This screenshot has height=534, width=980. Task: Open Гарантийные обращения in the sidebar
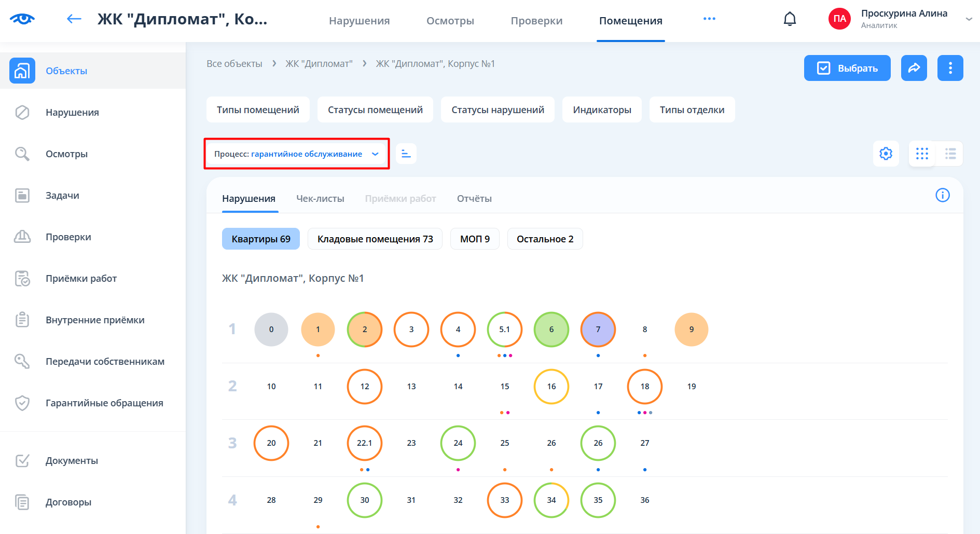(104, 403)
